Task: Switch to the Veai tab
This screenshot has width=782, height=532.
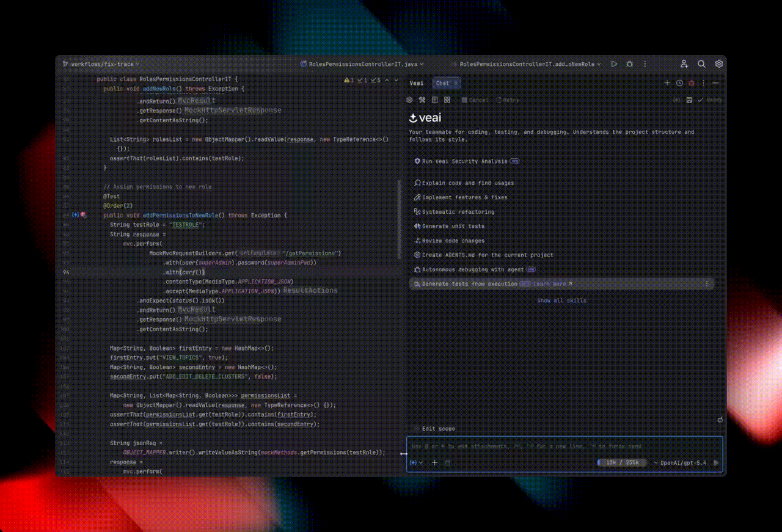Action: (x=416, y=83)
